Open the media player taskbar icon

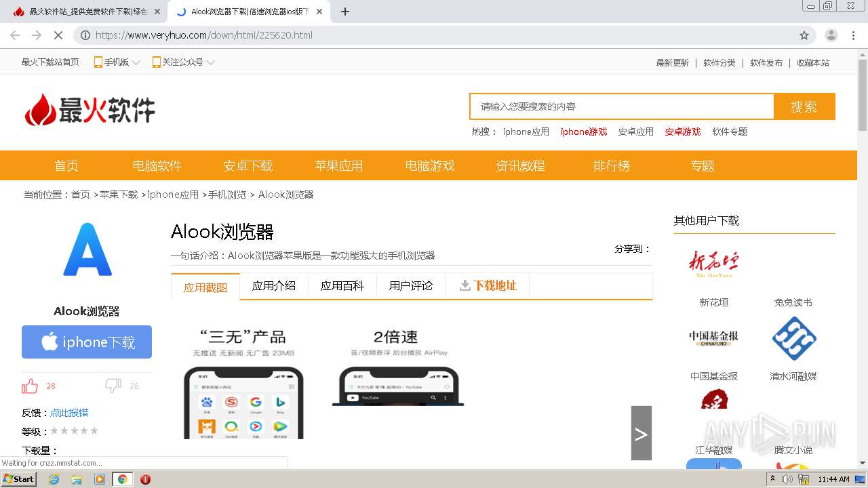click(100, 479)
